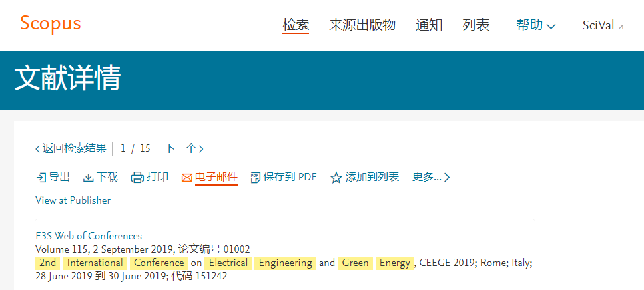The height and width of the screenshot is (290, 644).
Task: Expand the 帮助 dropdown menu
Action: point(536,25)
